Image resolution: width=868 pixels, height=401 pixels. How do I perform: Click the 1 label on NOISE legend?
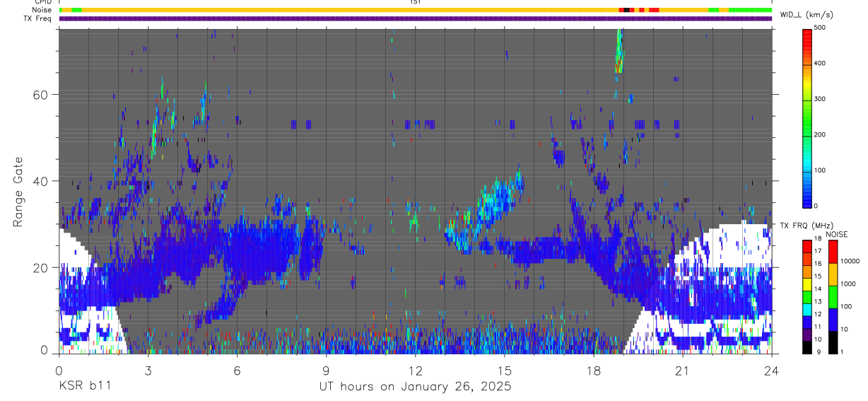[843, 351]
